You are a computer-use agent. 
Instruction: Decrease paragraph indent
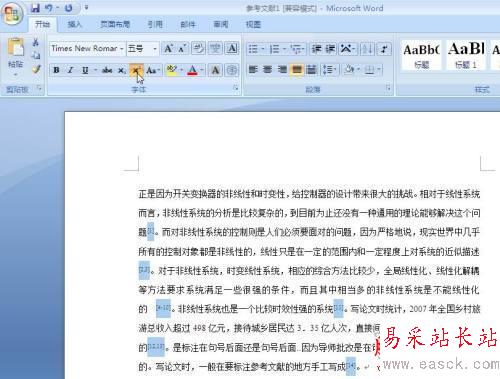click(x=316, y=49)
